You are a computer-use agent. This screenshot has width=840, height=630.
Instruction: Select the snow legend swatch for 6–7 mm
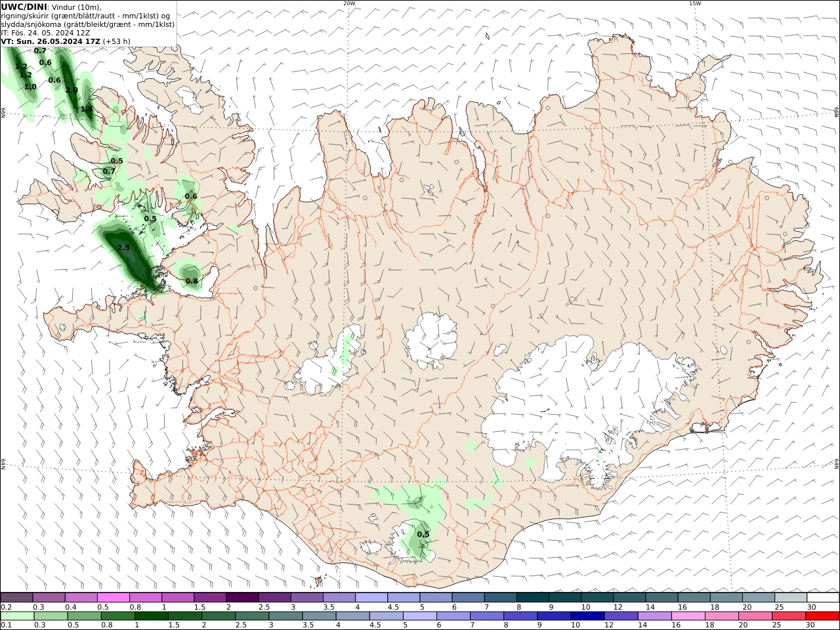(x=468, y=597)
